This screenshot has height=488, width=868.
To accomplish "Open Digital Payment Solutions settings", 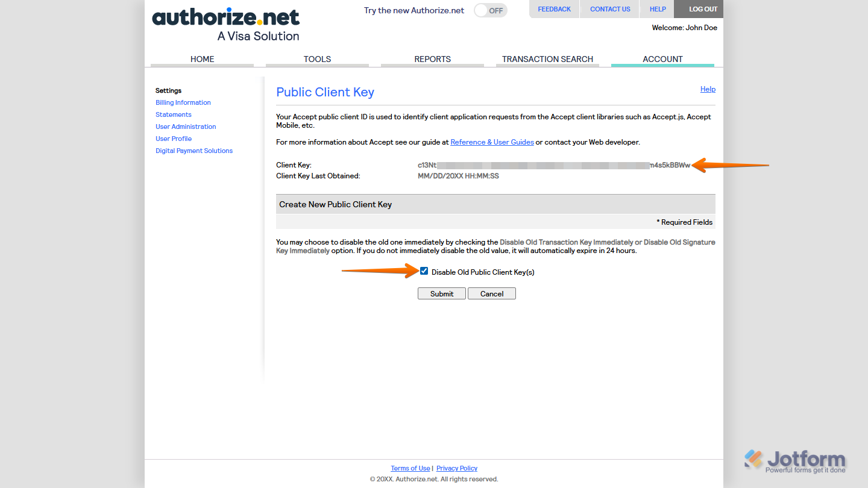I will tap(193, 151).
